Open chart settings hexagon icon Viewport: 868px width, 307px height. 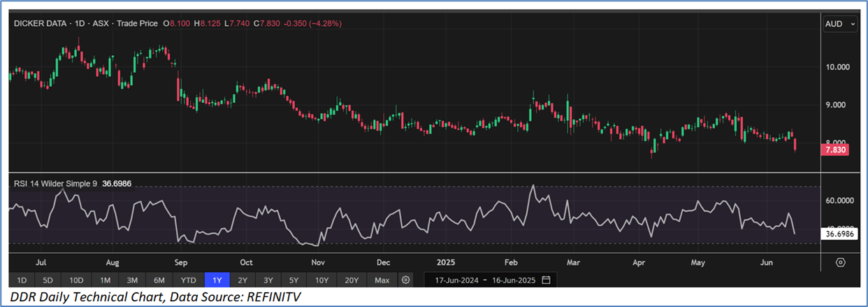tap(840, 262)
